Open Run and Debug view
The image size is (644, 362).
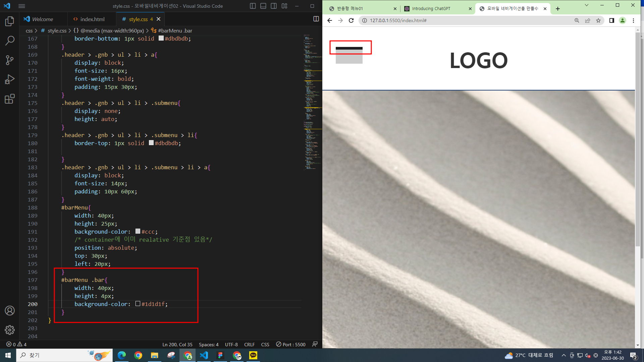[x=10, y=79]
